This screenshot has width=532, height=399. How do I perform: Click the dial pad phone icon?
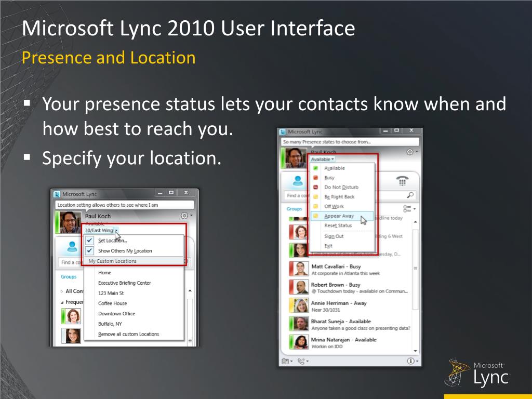(x=403, y=181)
